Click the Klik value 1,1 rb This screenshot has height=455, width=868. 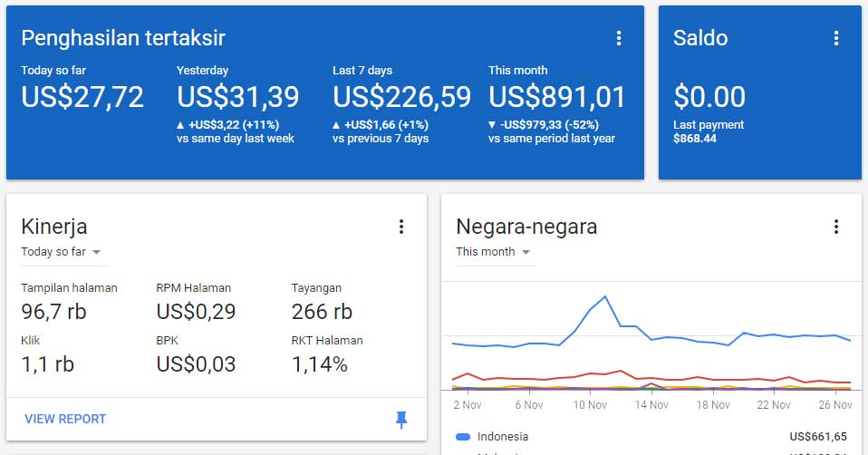[48, 364]
